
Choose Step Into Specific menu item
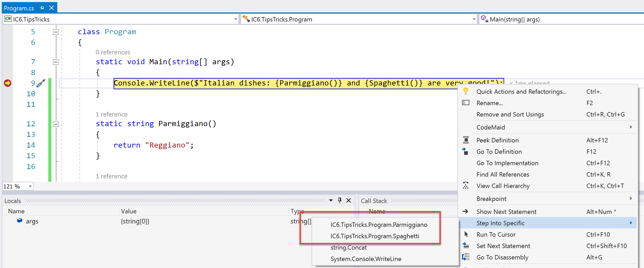click(x=500, y=223)
